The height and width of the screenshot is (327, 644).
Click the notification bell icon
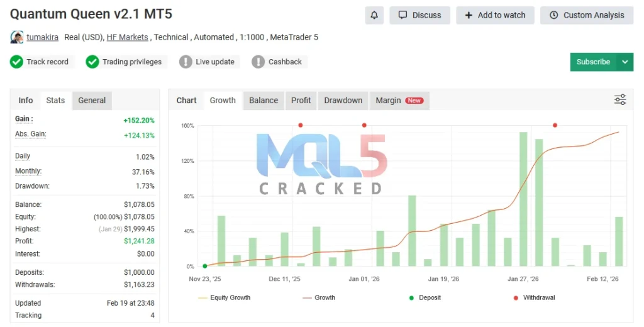(374, 15)
